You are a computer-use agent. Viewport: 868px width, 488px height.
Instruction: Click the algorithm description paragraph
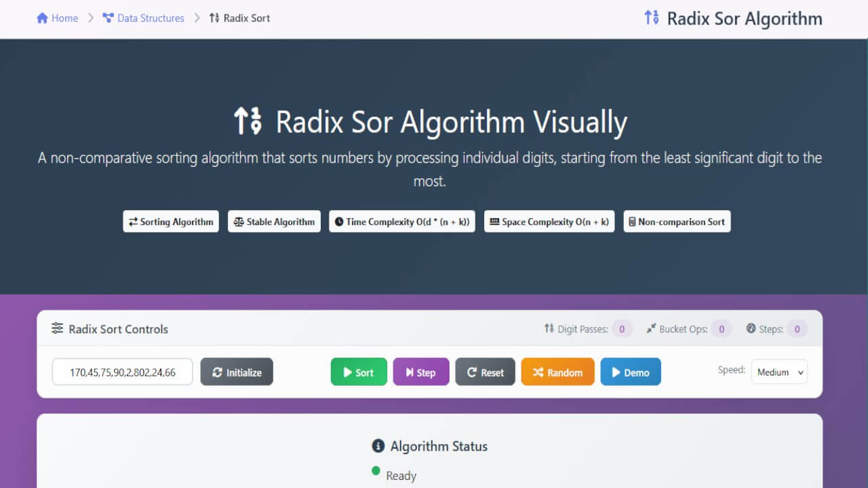pyautogui.click(x=430, y=169)
